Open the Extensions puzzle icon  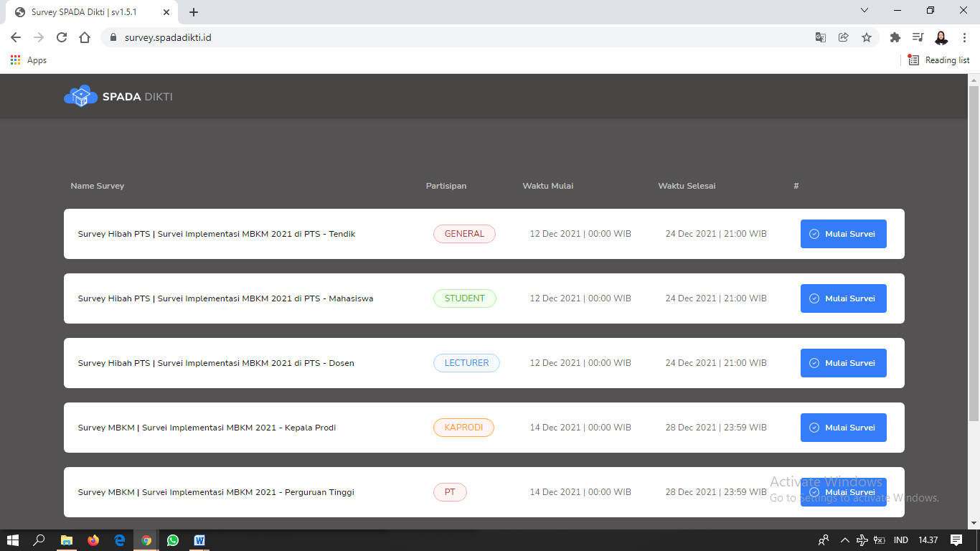point(895,37)
